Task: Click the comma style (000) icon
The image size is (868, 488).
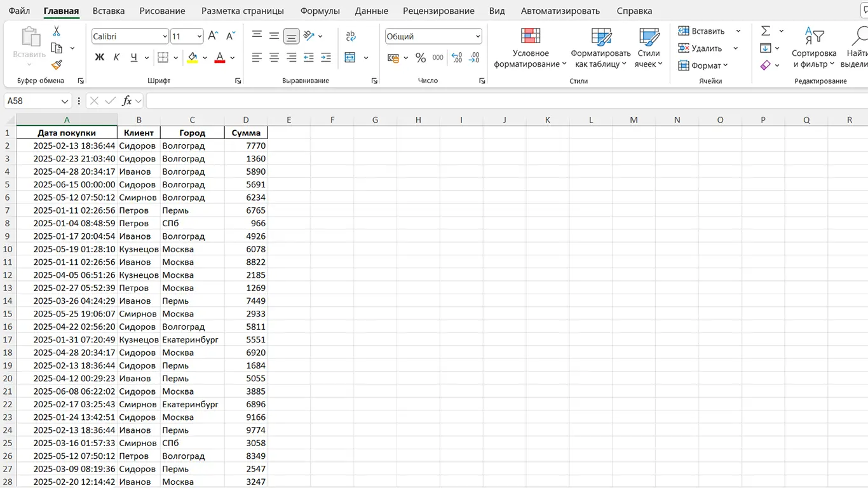Action: pyautogui.click(x=437, y=57)
